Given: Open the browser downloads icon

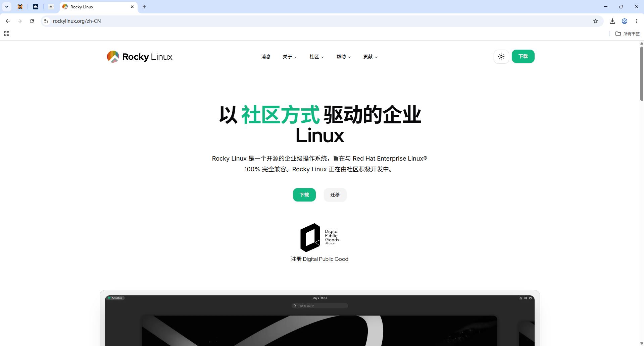Looking at the screenshot, I should coord(612,21).
